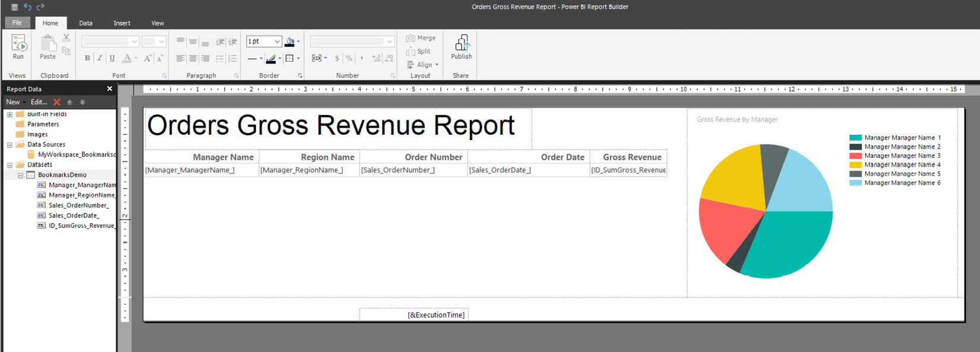Switch to the Insert ribbon tab

(x=122, y=23)
